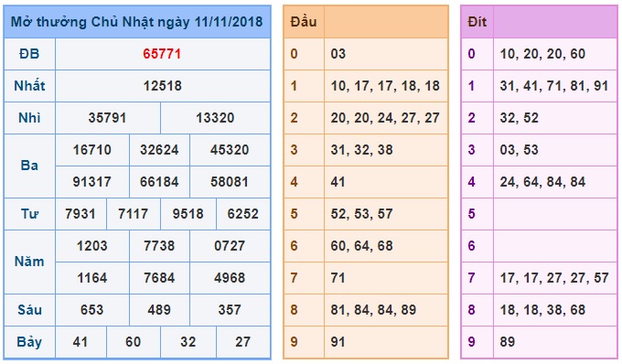Click the second prize number 35791
This screenshot has width=622, height=364.
tap(107, 118)
